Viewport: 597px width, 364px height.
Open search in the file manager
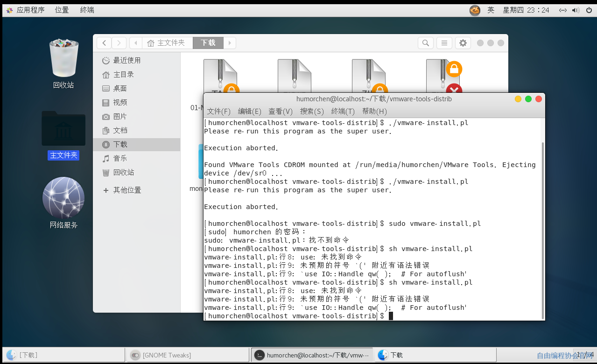425,43
